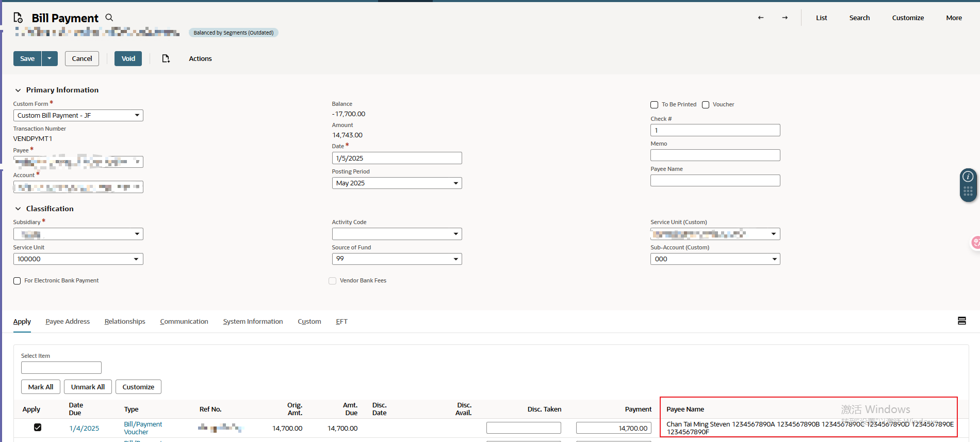Click the Unmark All button
This screenshot has height=442, width=980.
88,387
